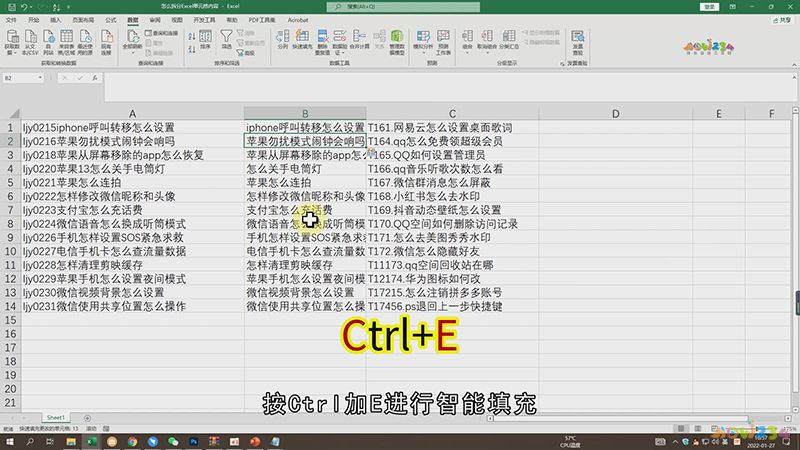Screen dimensions: 800x450
Task: Click the search (搜索) box
Action: 403,7
